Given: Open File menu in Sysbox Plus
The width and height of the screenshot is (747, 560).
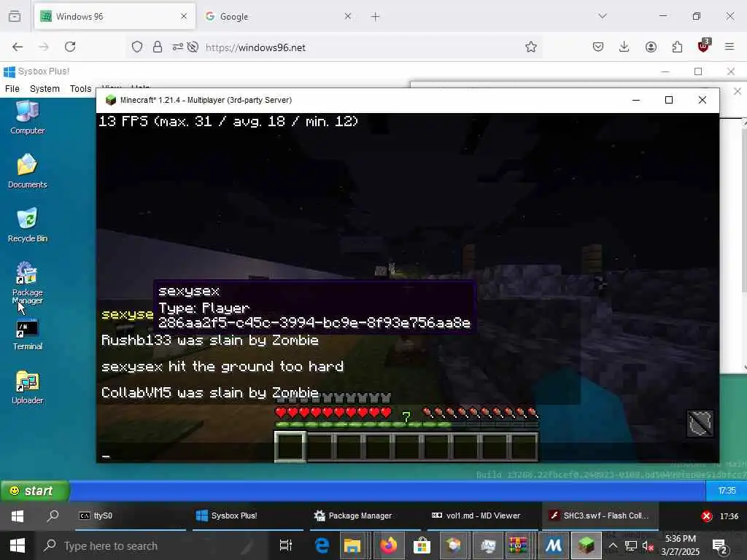Looking at the screenshot, I should click(12, 88).
